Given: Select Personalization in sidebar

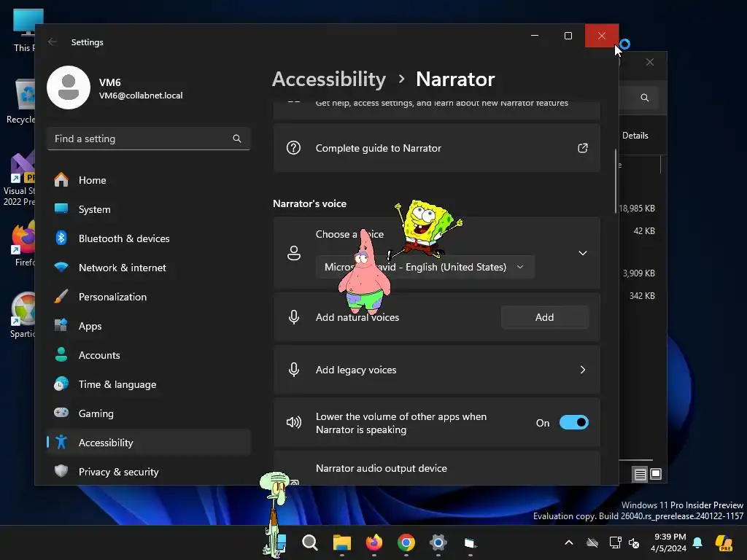Looking at the screenshot, I should [x=148, y=297].
